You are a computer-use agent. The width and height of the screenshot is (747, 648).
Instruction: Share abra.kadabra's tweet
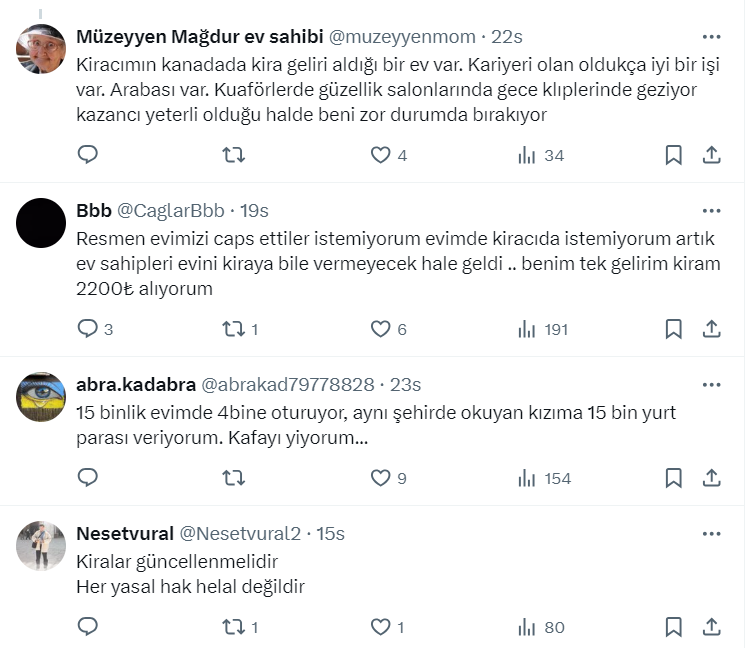(712, 478)
